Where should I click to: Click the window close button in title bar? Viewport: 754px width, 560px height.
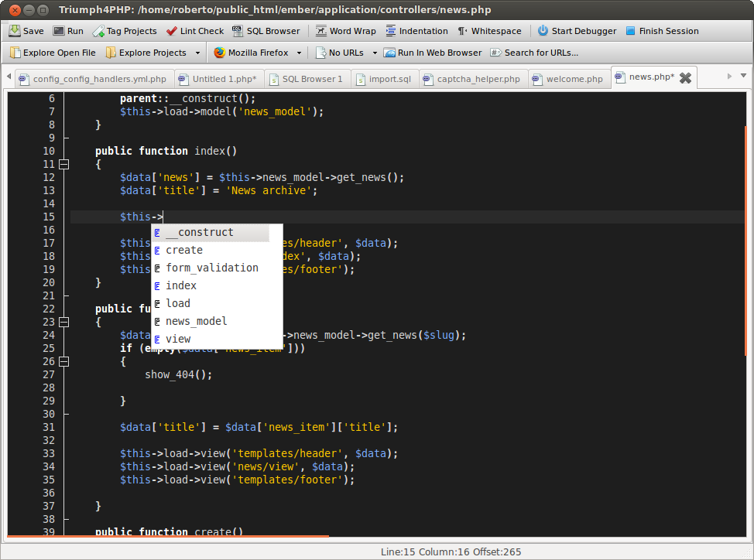coord(15,9)
